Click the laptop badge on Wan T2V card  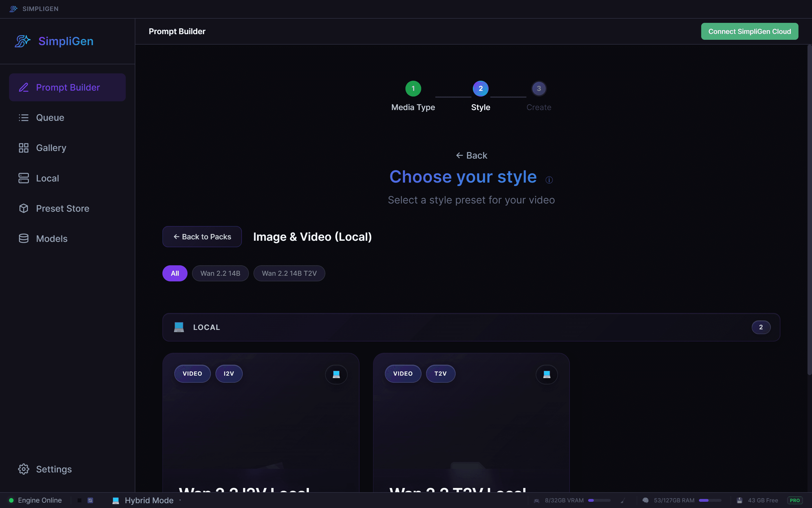(547, 374)
